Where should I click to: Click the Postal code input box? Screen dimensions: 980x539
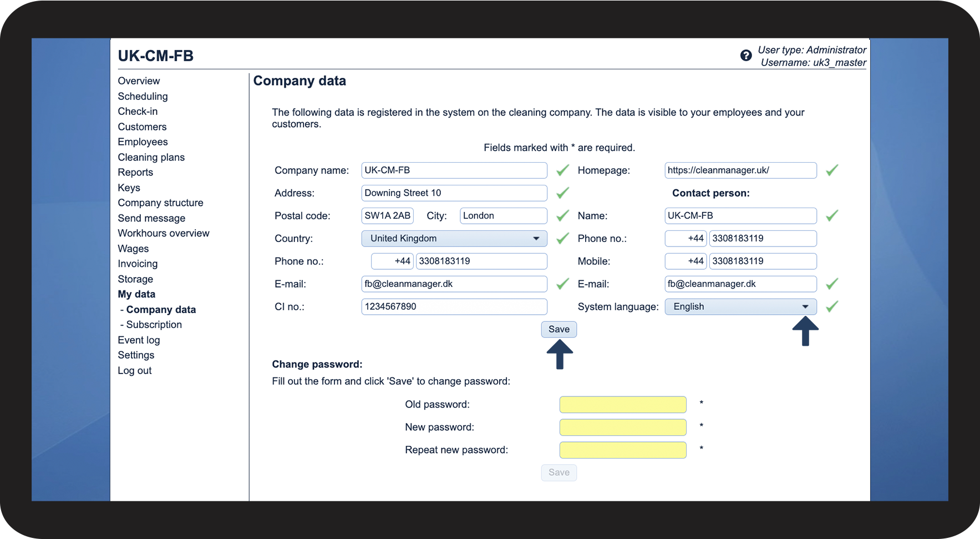point(387,216)
